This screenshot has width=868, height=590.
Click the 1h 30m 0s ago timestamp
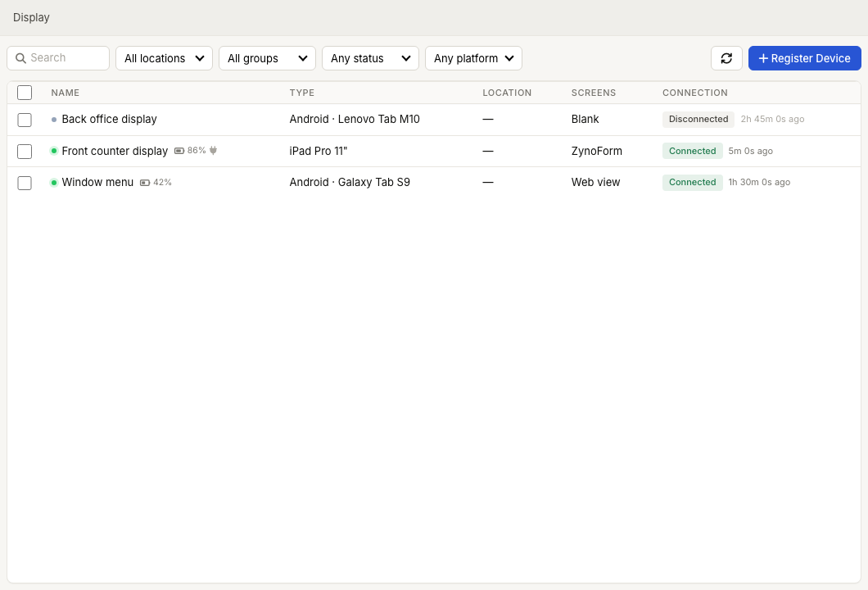click(759, 182)
